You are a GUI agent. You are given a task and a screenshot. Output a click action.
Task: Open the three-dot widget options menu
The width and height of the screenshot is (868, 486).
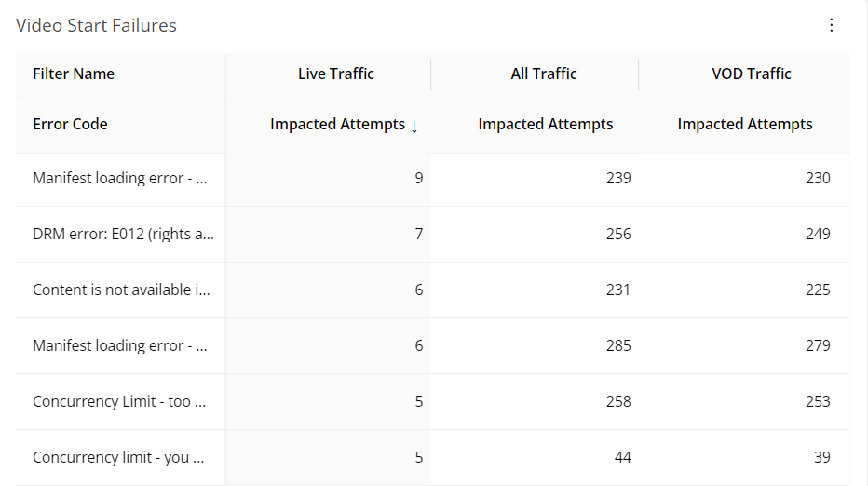[x=831, y=25]
